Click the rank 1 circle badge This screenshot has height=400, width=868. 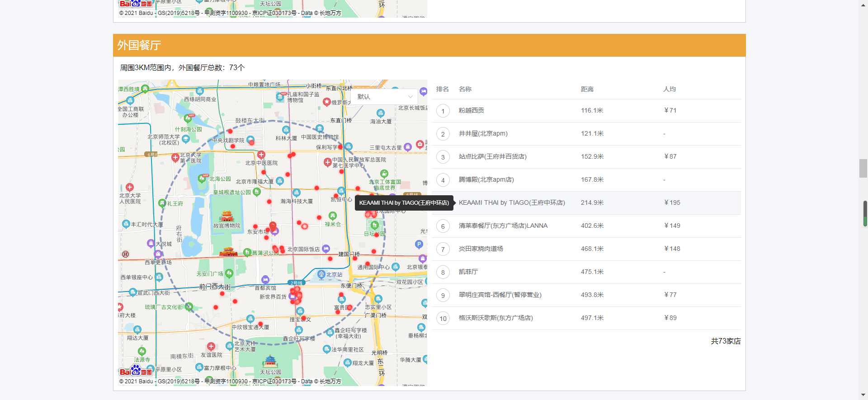[x=443, y=111]
